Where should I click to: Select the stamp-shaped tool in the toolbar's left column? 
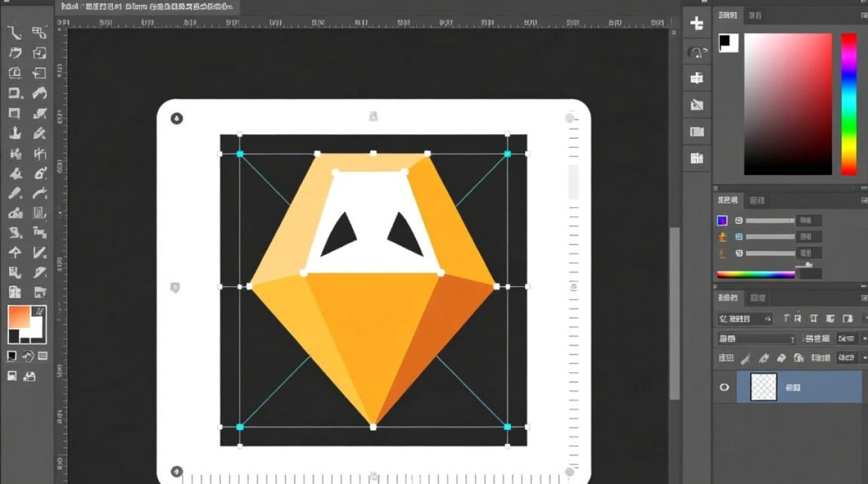pos(15,134)
